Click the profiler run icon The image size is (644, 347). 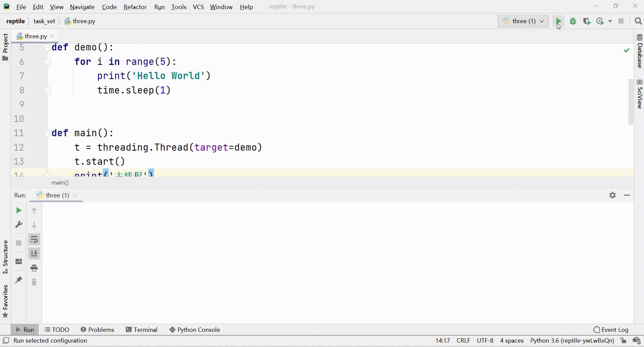point(600,21)
